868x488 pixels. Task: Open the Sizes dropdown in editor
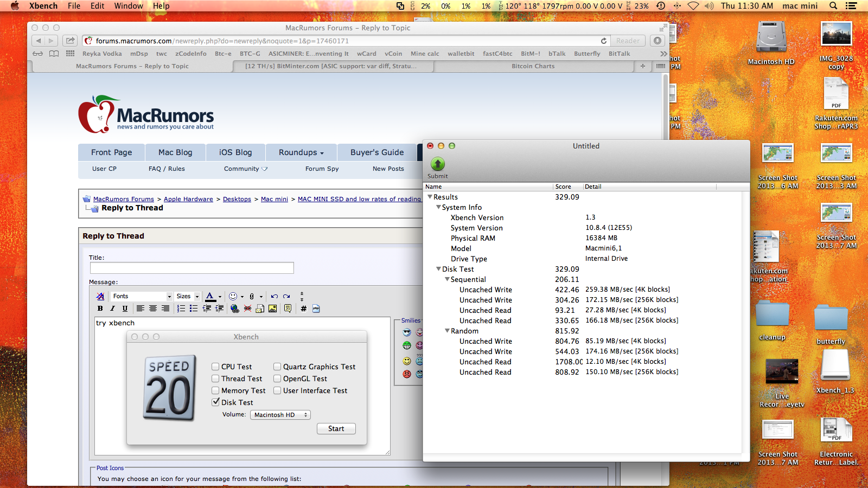tap(188, 296)
